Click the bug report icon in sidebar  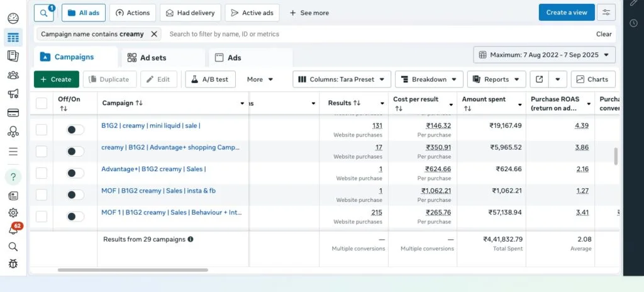(x=13, y=264)
